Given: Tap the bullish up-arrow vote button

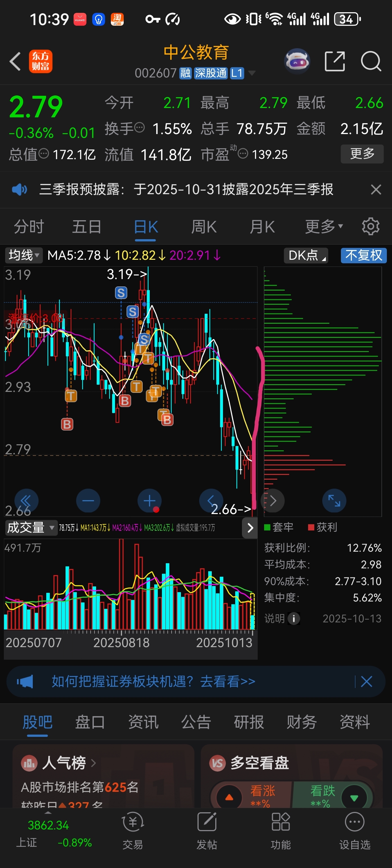Looking at the screenshot, I should [x=229, y=797].
